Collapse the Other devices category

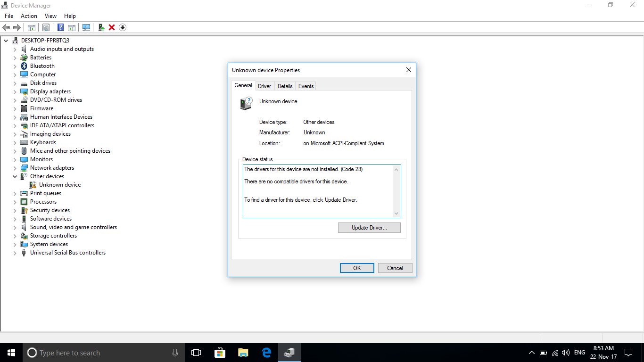pyautogui.click(x=15, y=176)
